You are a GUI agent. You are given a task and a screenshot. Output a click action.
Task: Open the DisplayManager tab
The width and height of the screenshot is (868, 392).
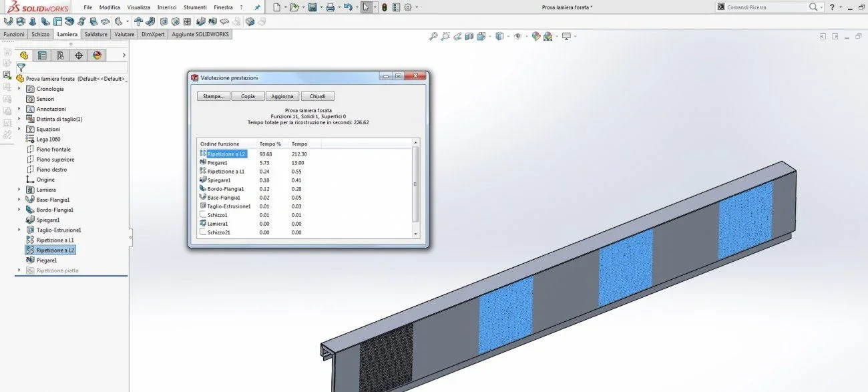click(x=97, y=55)
